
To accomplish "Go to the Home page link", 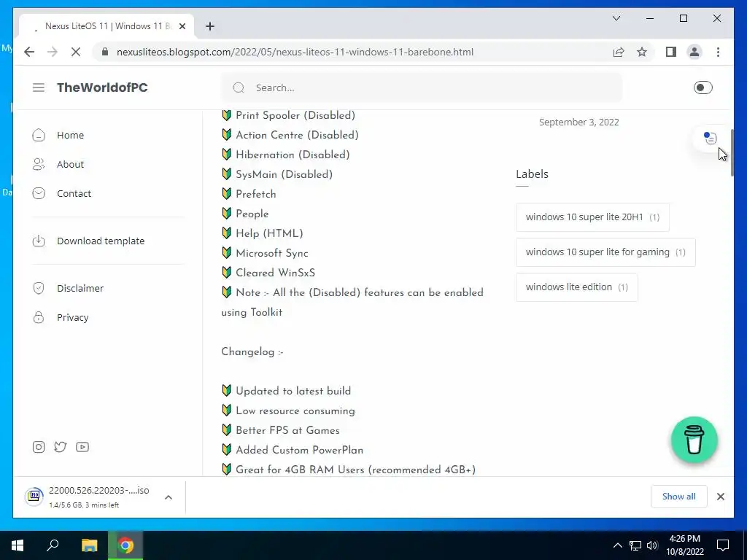I will [71, 135].
